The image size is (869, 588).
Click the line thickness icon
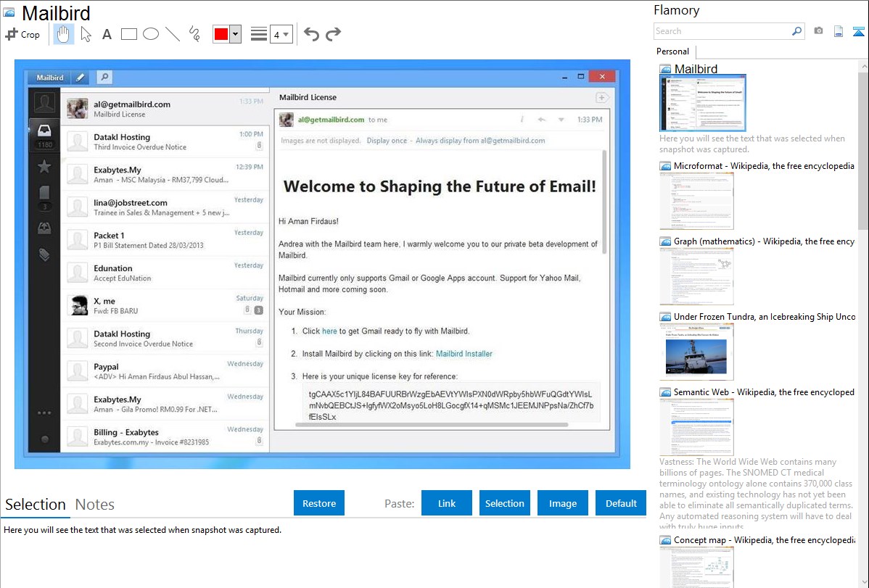[259, 34]
